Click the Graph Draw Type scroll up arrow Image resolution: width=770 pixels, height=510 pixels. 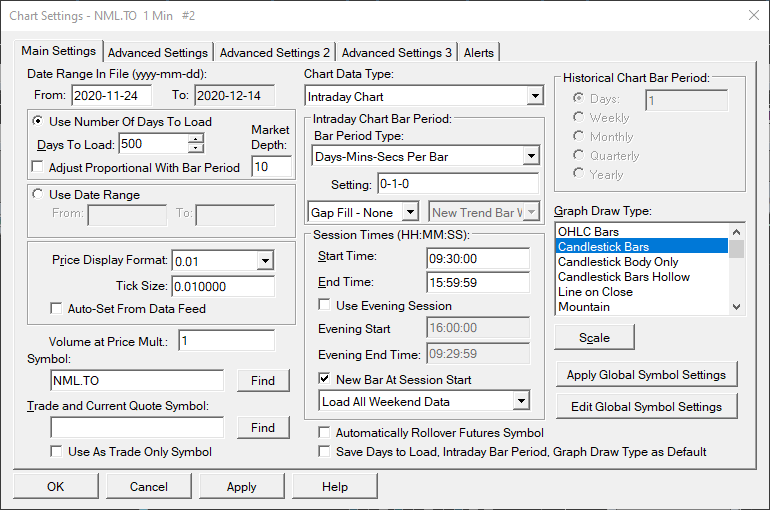tap(736, 232)
